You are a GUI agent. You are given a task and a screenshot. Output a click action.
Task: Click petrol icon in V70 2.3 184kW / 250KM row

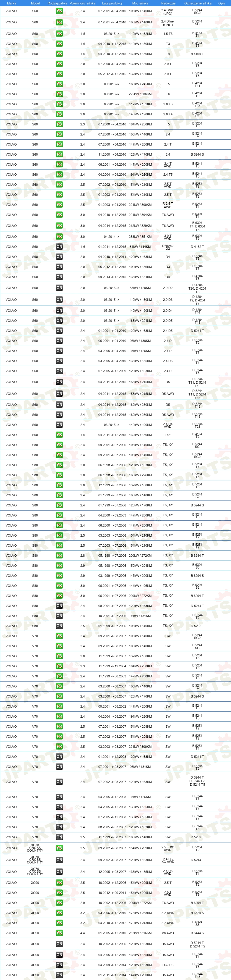click(59, 666)
